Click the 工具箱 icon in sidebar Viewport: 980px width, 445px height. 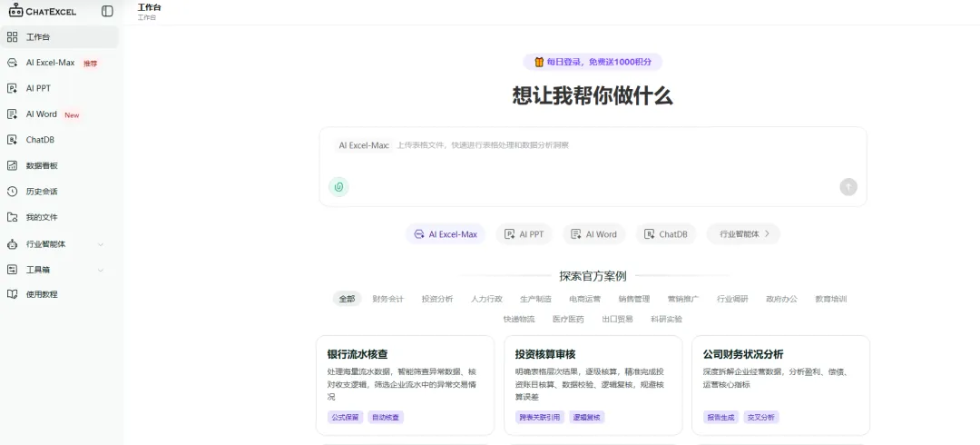[13, 270]
